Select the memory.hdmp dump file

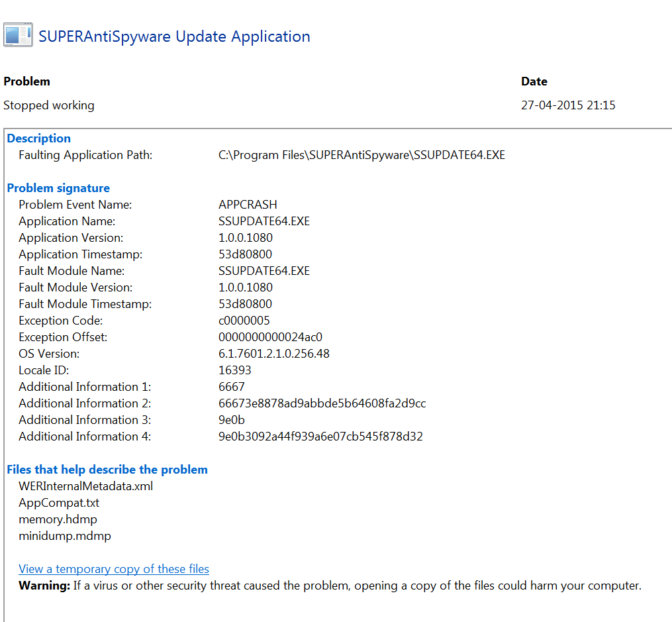[x=58, y=519]
